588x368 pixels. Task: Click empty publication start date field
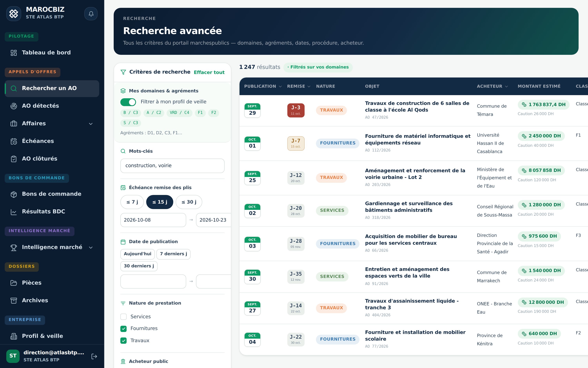(153, 282)
